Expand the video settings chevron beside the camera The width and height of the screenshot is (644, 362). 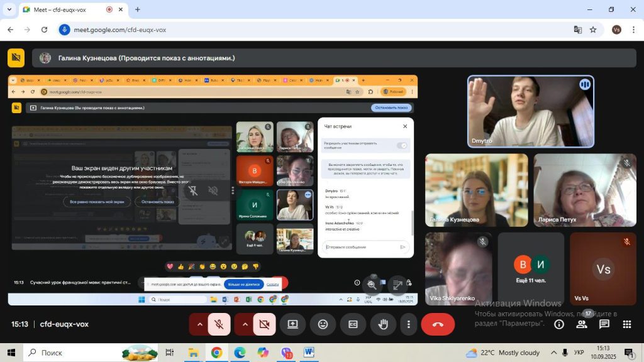coord(245,324)
